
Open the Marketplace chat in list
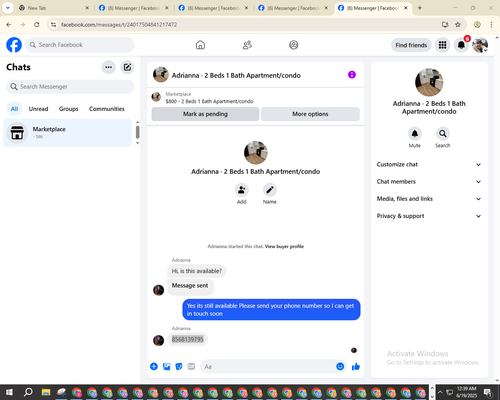(x=67, y=133)
